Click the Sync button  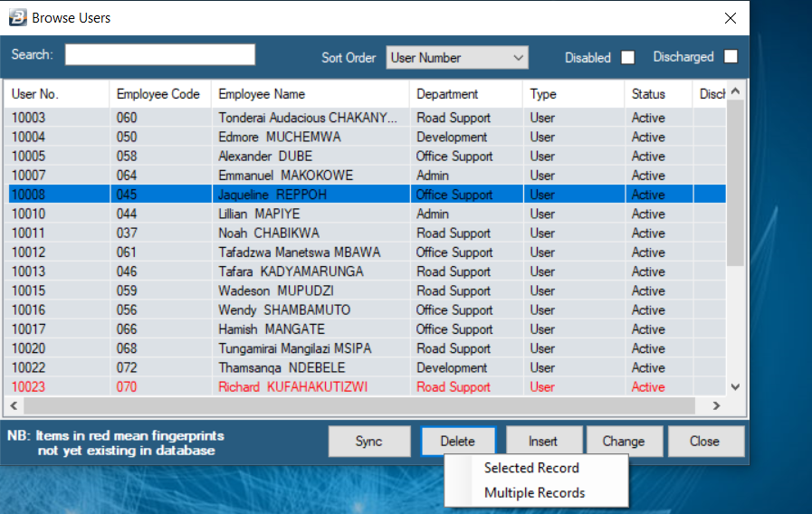(369, 441)
